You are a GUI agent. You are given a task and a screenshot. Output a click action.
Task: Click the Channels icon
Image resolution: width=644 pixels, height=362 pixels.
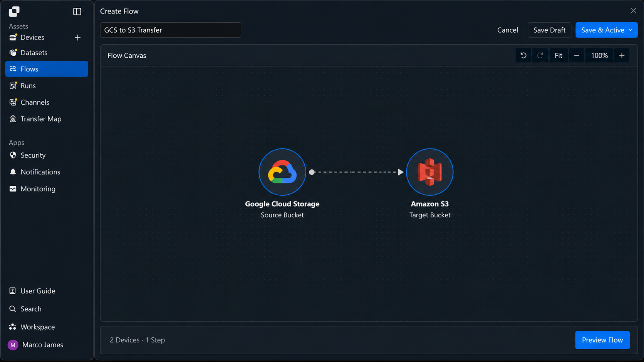13,102
